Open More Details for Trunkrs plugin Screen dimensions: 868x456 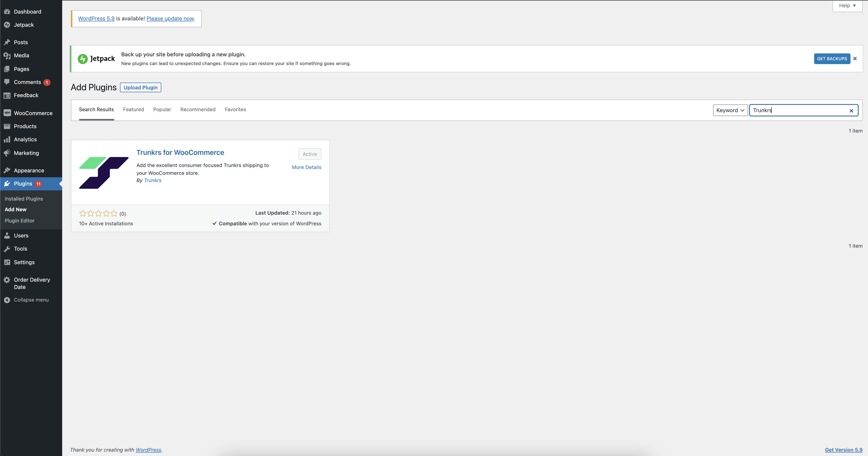(x=306, y=167)
